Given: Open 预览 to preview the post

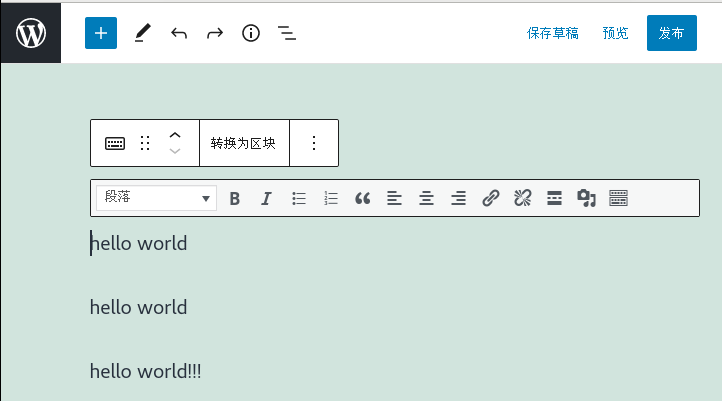Looking at the screenshot, I should 616,33.
